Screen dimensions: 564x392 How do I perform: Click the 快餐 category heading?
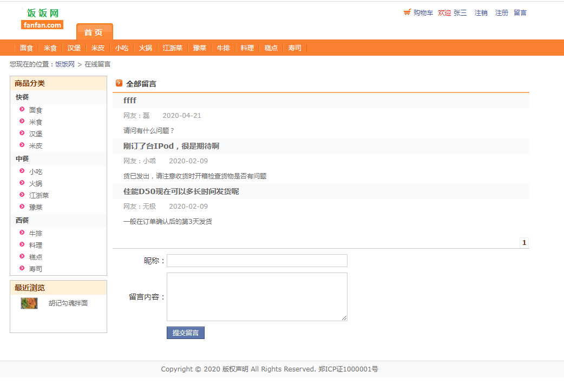pyautogui.click(x=22, y=97)
